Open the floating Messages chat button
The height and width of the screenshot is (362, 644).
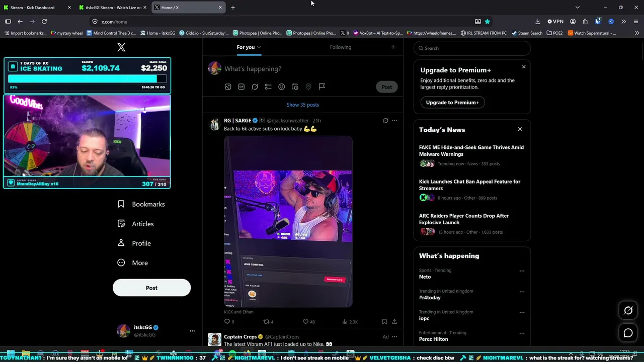pyautogui.click(x=628, y=333)
